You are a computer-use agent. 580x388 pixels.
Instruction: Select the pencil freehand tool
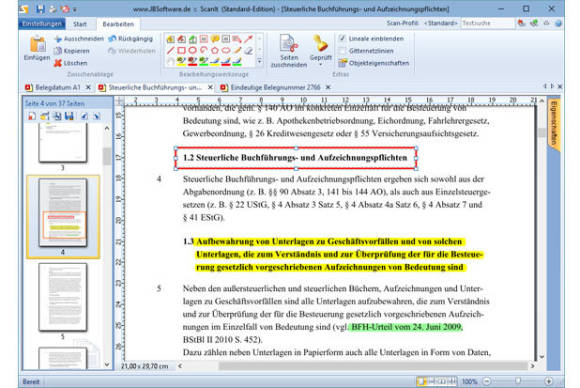237,51
